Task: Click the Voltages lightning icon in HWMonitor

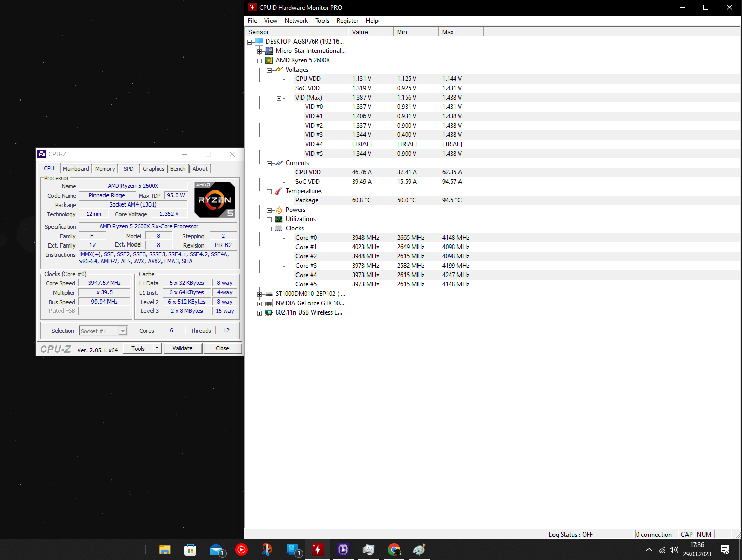Action: click(279, 70)
